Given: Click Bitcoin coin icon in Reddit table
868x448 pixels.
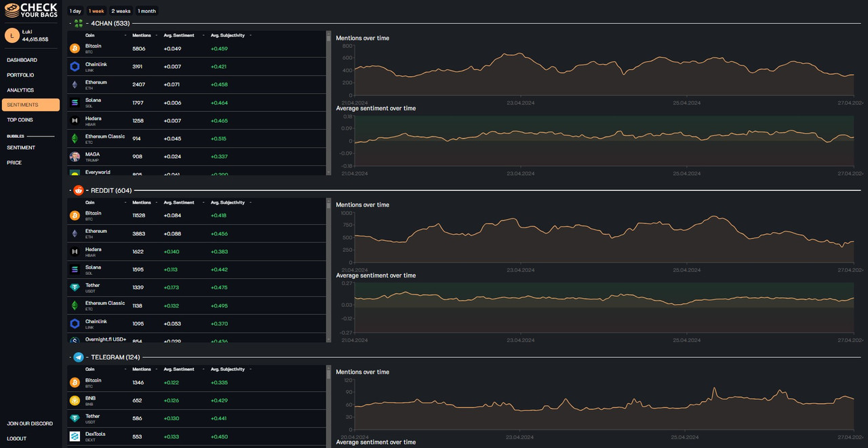Looking at the screenshot, I should coord(75,215).
